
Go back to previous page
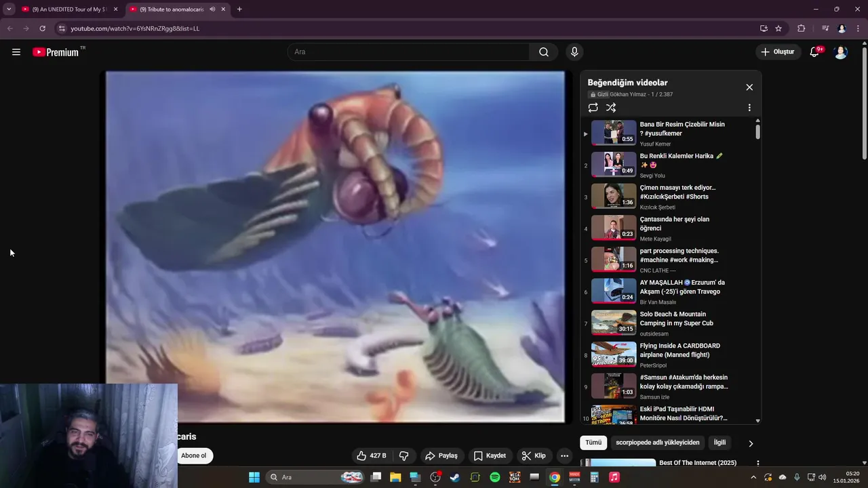pos(9,28)
